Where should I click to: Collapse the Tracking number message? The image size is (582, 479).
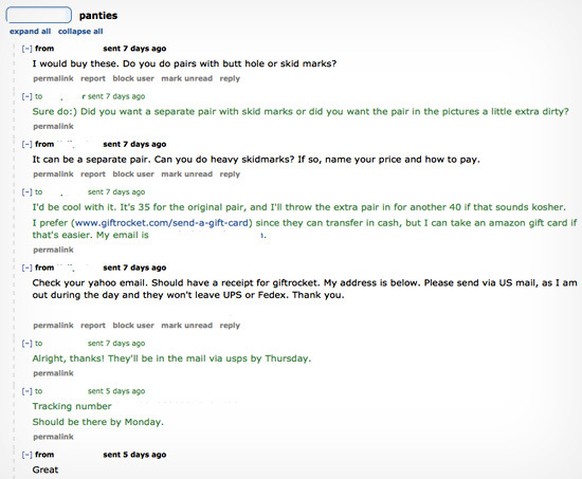click(x=27, y=391)
